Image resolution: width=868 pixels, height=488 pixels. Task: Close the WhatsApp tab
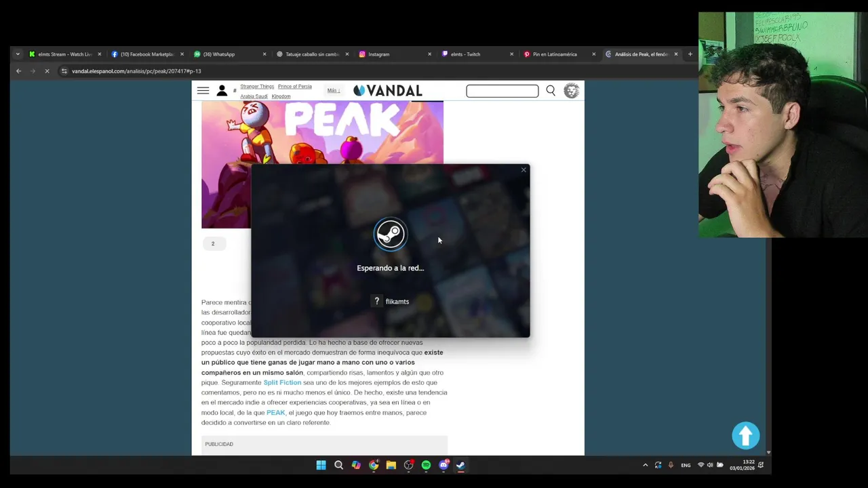(264, 54)
